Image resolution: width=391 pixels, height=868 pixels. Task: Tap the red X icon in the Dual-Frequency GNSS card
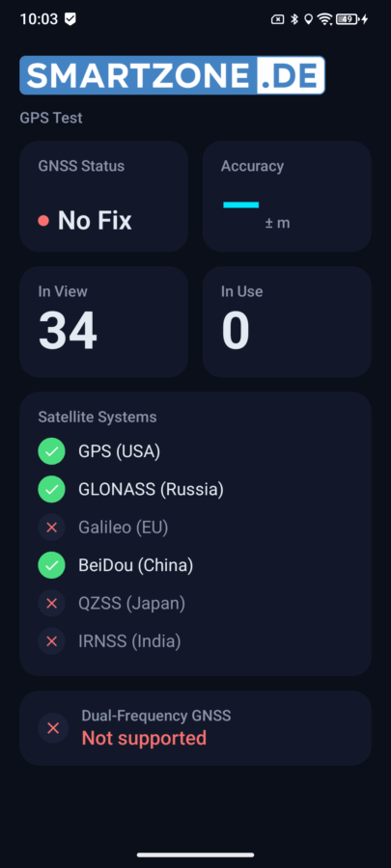pyautogui.click(x=53, y=728)
